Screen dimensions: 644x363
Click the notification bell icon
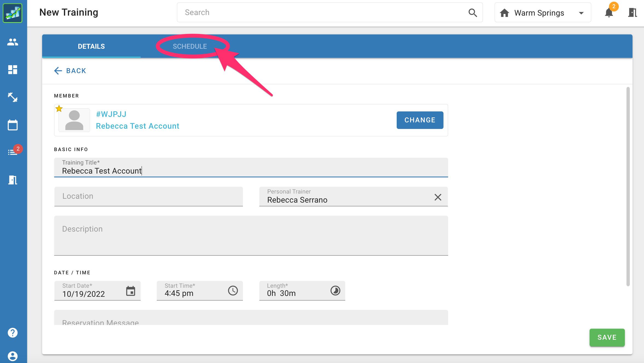pyautogui.click(x=609, y=13)
